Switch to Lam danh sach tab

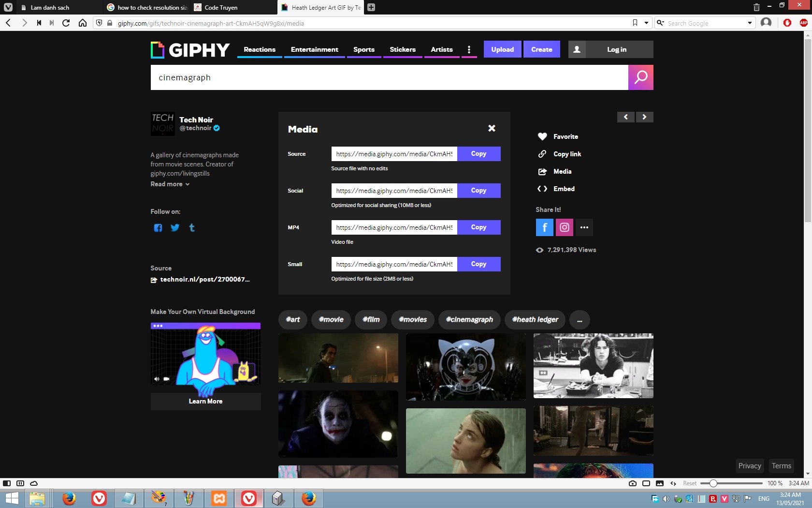pyautogui.click(x=59, y=7)
